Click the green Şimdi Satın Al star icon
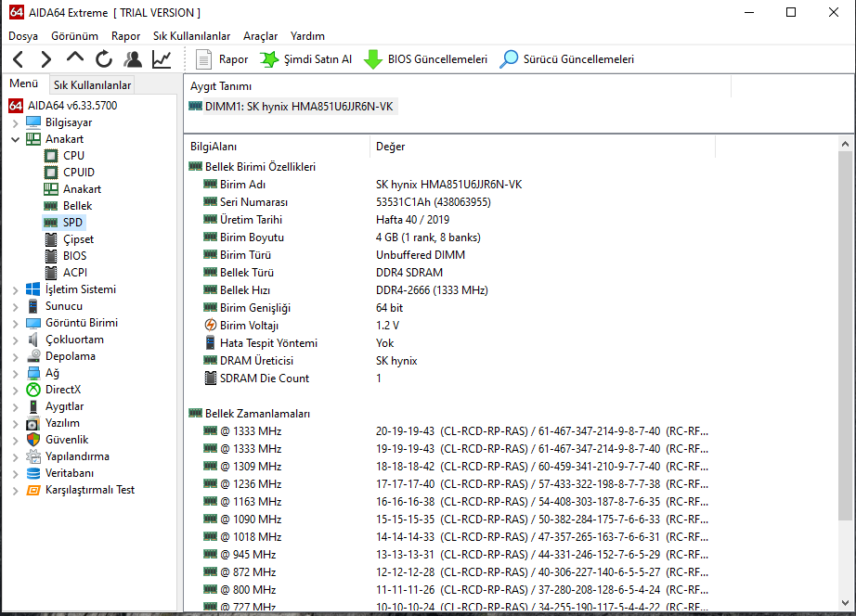Viewport: 856px width, 616px height. click(x=268, y=59)
